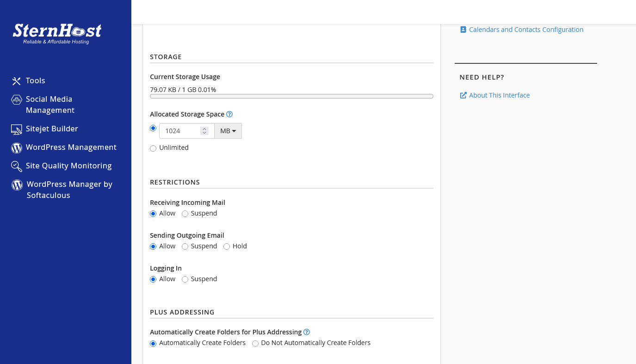Image resolution: width=636 pixels, height=364 pixels.
Task: Open Calendars and Contacts Configuration link
Action: [526, 30]
